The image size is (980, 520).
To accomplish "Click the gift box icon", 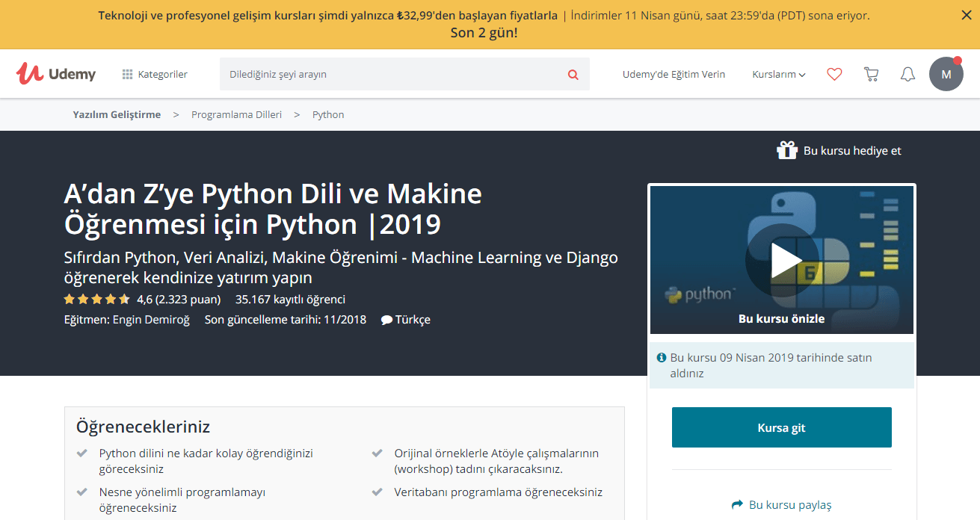I will tap(787, 150).
